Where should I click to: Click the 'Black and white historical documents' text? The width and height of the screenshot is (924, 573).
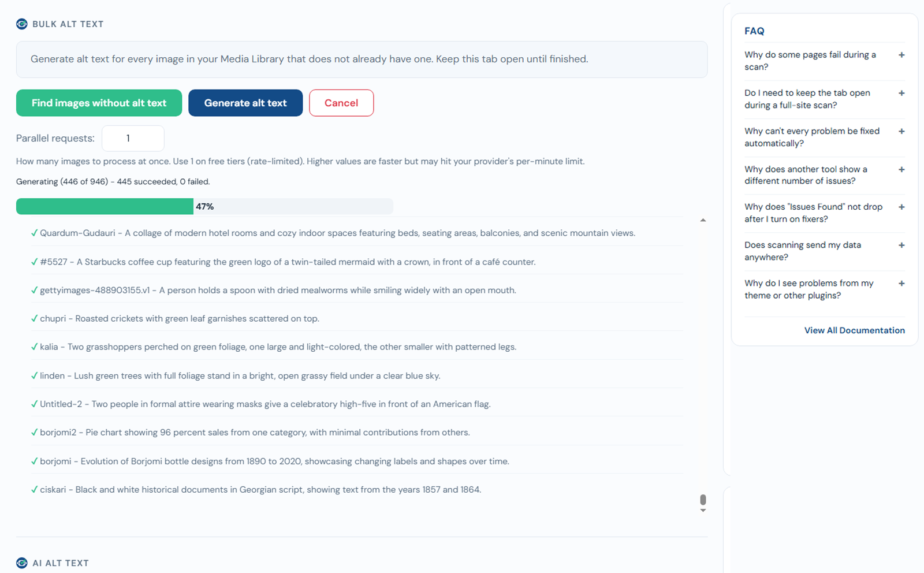tap(278, 489)
